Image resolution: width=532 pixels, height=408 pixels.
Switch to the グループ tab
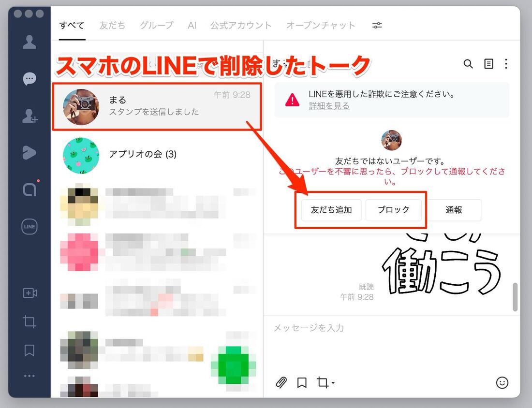click(x=156, y=25)
